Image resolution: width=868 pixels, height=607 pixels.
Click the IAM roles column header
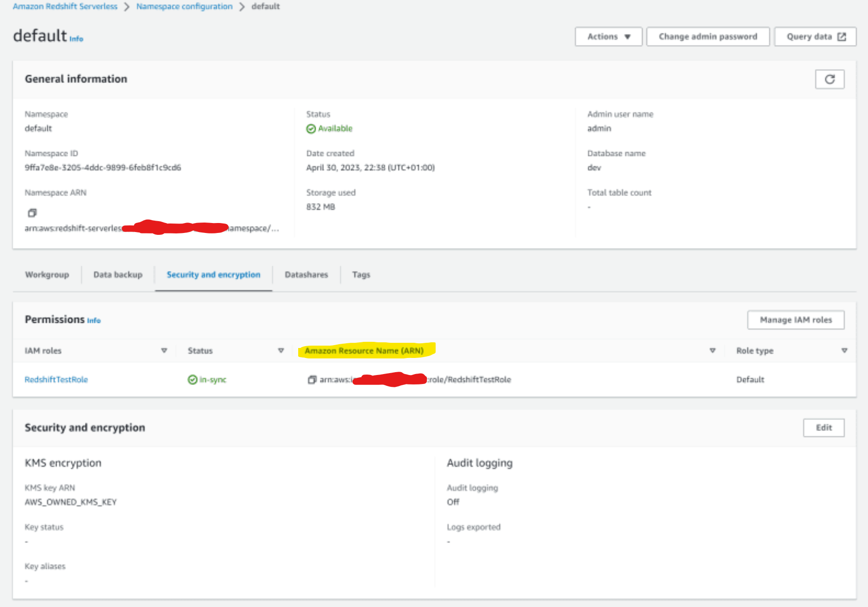(43, 351)
